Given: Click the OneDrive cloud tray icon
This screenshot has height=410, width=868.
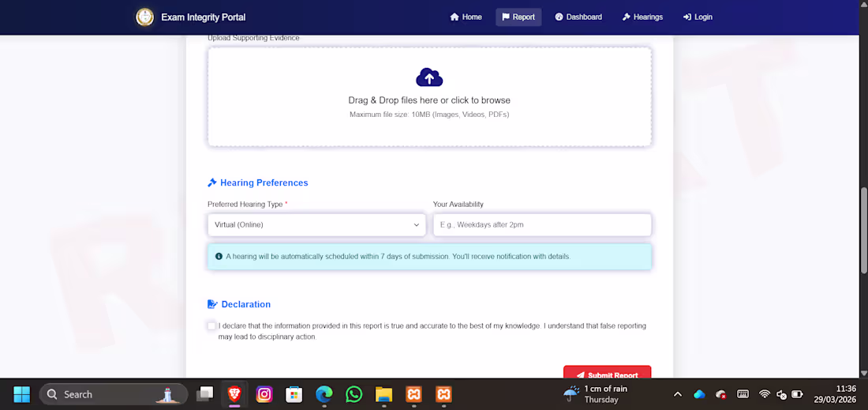Looking at the screenshot, I should tap(699, 394).
